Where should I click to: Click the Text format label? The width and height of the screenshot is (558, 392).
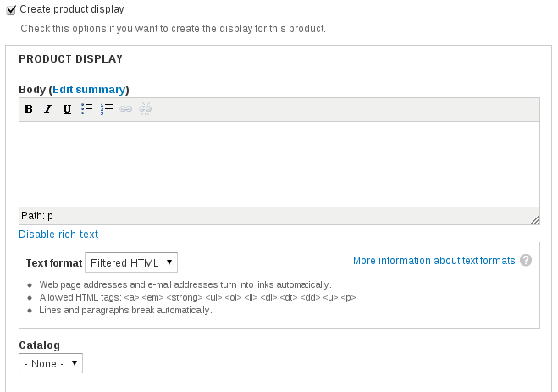tap(54, 263)
